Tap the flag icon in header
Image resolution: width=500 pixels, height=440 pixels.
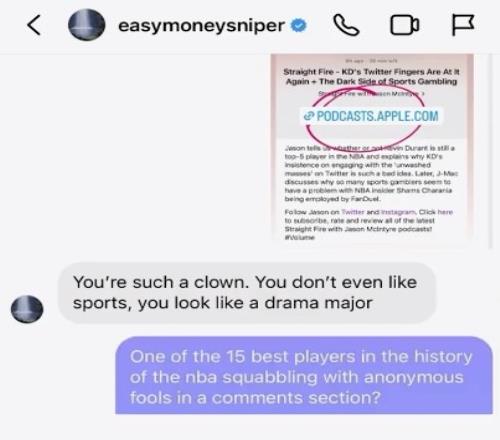[x=463, y=25]
